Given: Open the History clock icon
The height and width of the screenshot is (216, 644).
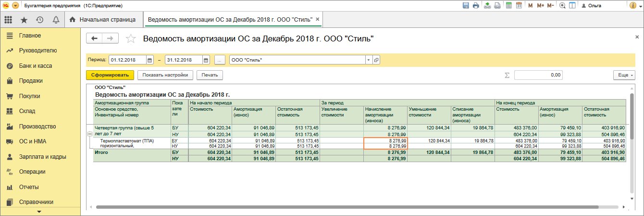Looking at the screenshot, I should pos(40,20).
